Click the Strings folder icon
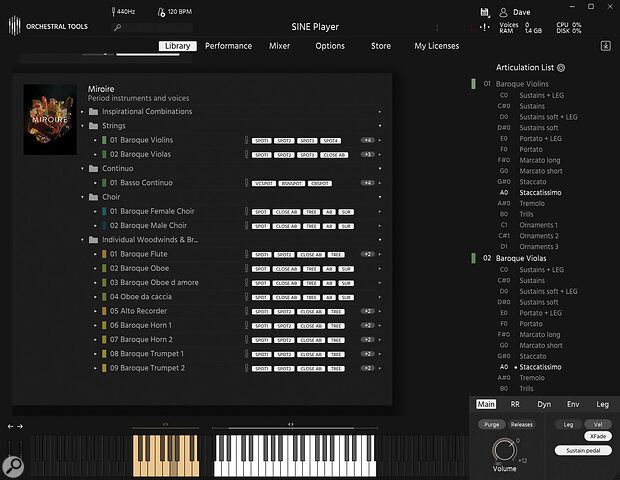The height and width of the screenshot is (480, 620). point(93,126)
